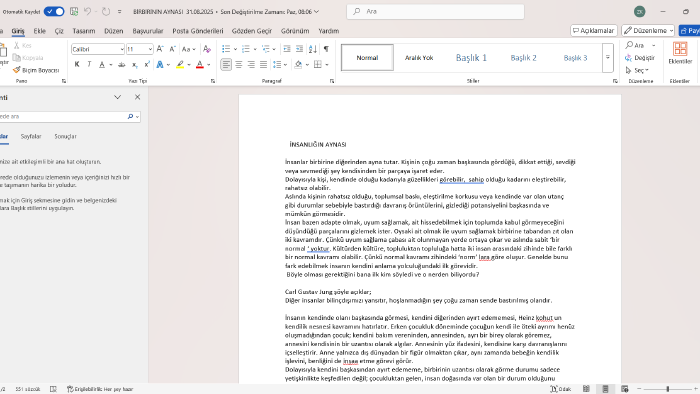Open Yardım ribbon tab

click(x=329, y=31)
